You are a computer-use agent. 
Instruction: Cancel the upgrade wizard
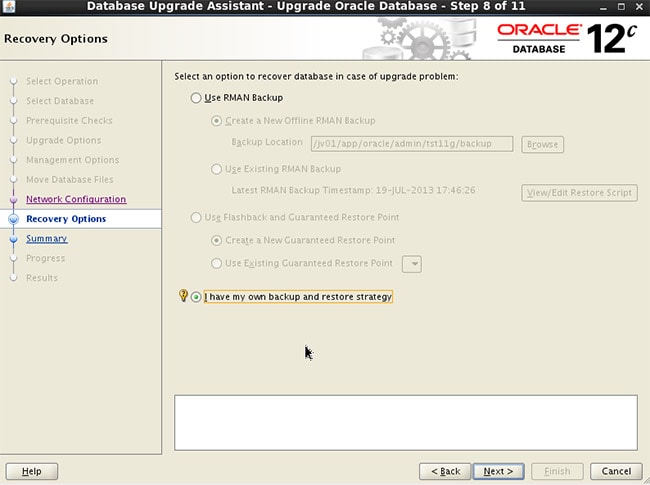(x=616, y=471)
